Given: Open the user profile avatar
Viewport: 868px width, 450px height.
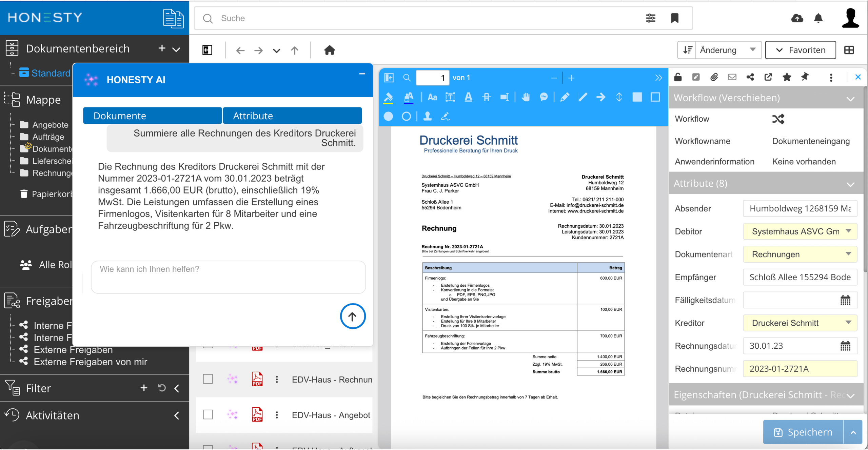Looking at the screenshot, I should click(x=850, y=18).
